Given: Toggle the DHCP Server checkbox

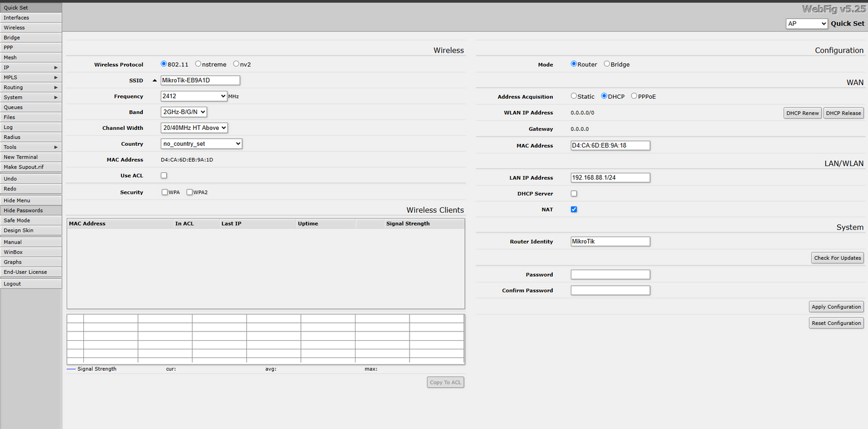Looking at the screenshot, I should (574, 194).
